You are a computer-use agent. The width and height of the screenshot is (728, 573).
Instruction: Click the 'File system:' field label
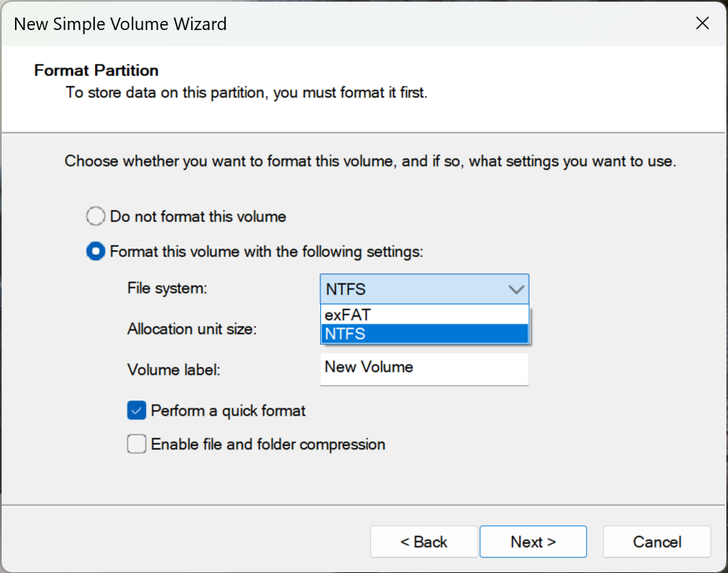tap(167, 289)
